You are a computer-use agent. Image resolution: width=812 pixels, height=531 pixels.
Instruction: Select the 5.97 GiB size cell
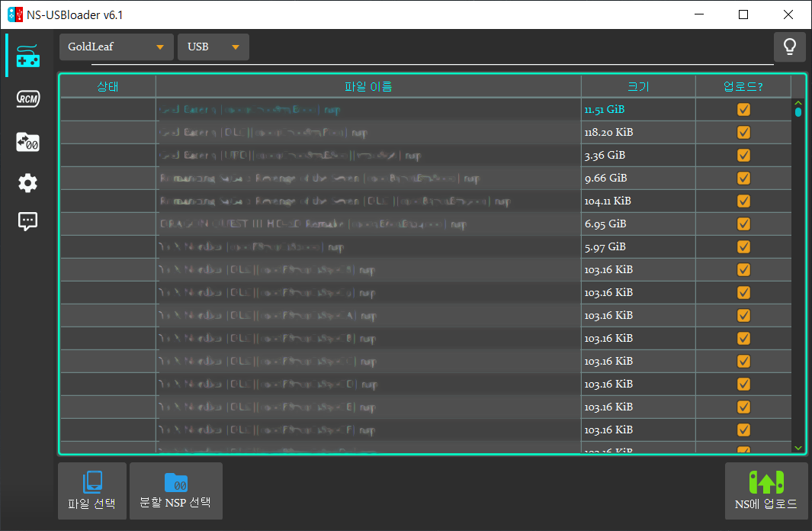point(638,246)
